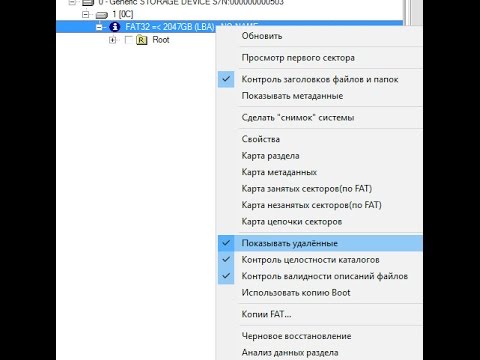Click the 1 [0C] drive icon
Viewport: 480px width, 360px height.
[x=102, y=15]
